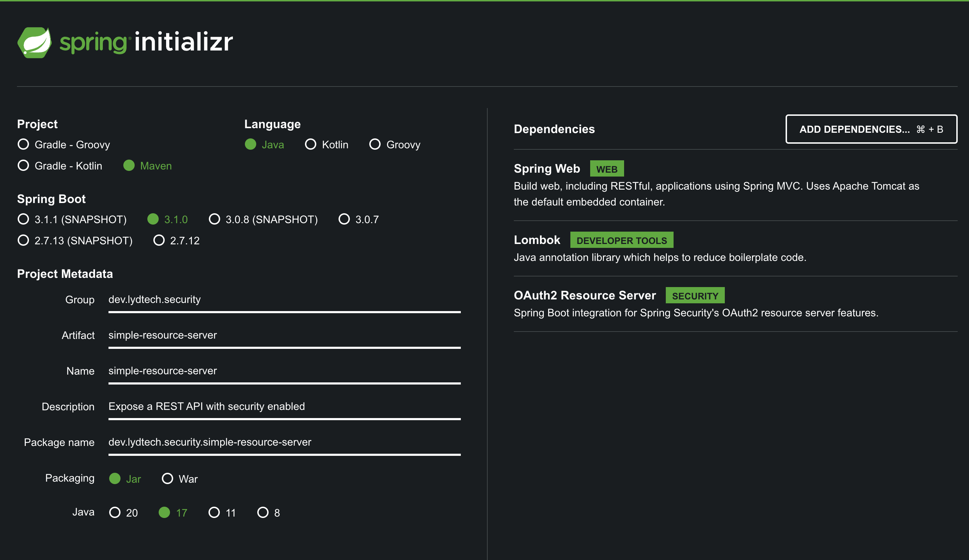The height and width of the screenshot is (560, 969).
Task: Select Java language option
Action: point(264,144)
